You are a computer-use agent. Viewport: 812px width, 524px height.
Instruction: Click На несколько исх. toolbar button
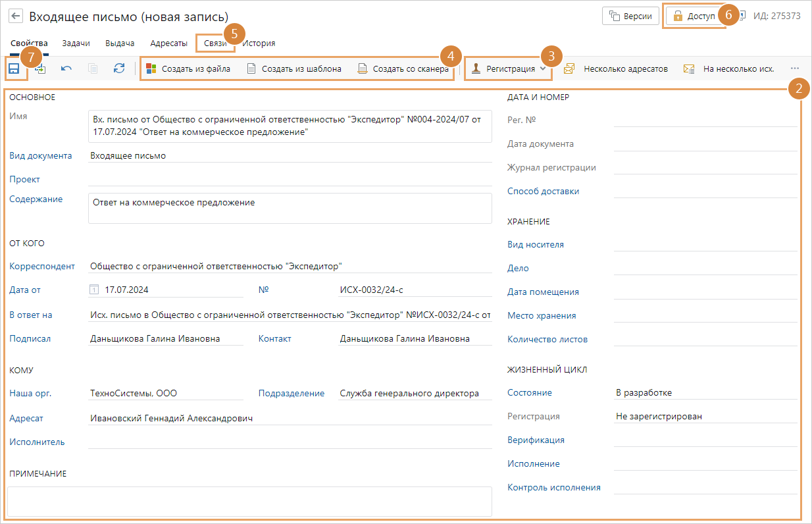pos(729,68)
